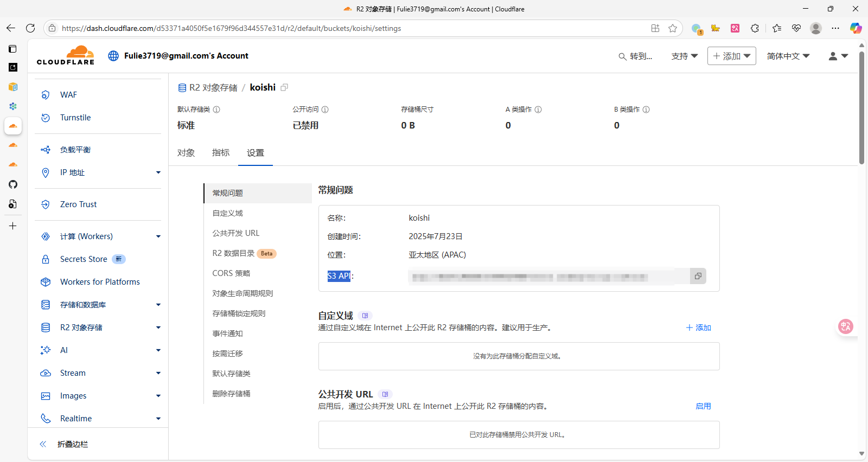This screenshot has height=462, width=868.
Task: Click the Cloudflare logo
Action: [66, 55]
